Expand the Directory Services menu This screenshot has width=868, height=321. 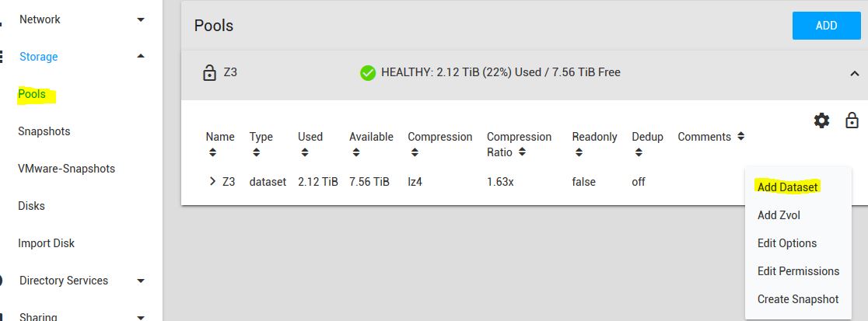tap(140, 281)
